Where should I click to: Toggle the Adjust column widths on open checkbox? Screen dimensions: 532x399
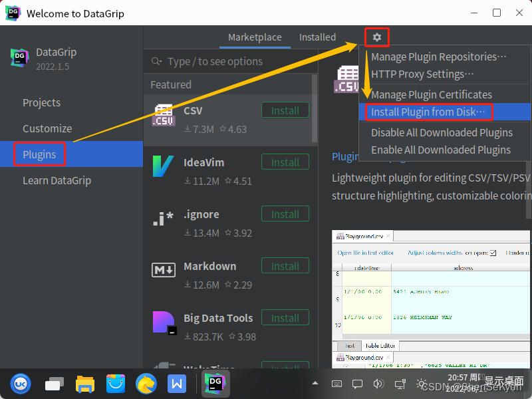(x=493, y=253)
